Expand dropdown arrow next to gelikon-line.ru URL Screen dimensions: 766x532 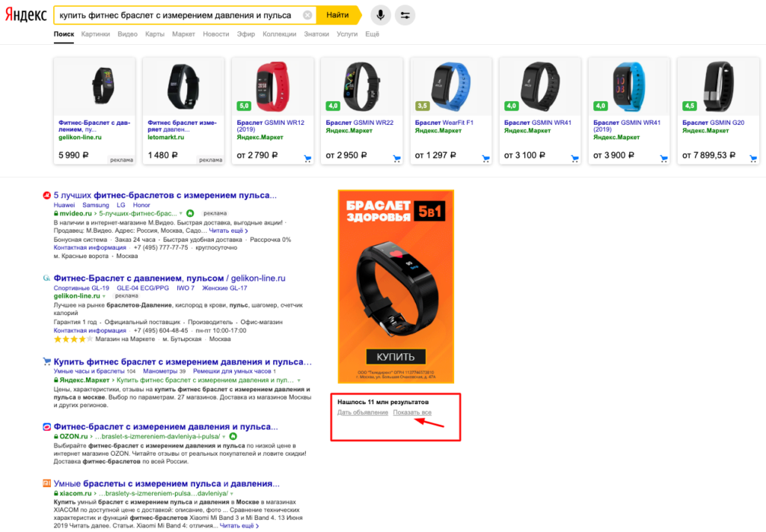[x=104, y=296]
